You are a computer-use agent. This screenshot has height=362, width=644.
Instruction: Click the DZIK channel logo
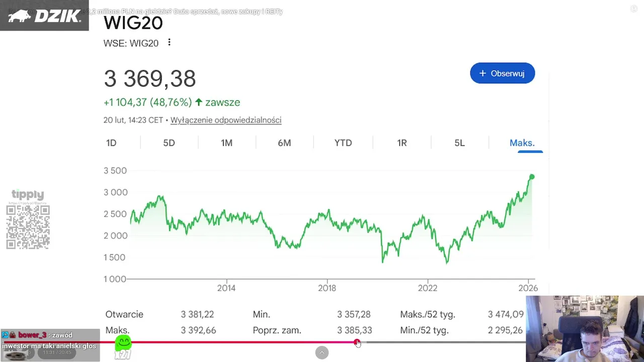(x=44, y=16)
